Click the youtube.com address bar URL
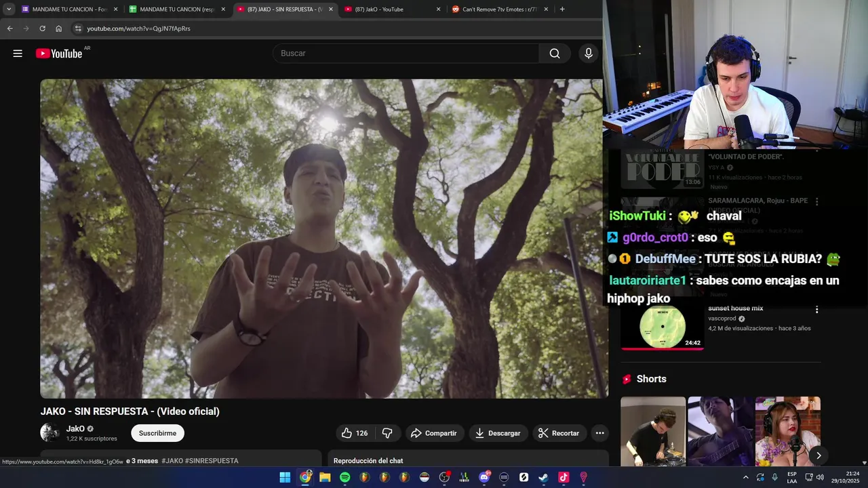 138,28
